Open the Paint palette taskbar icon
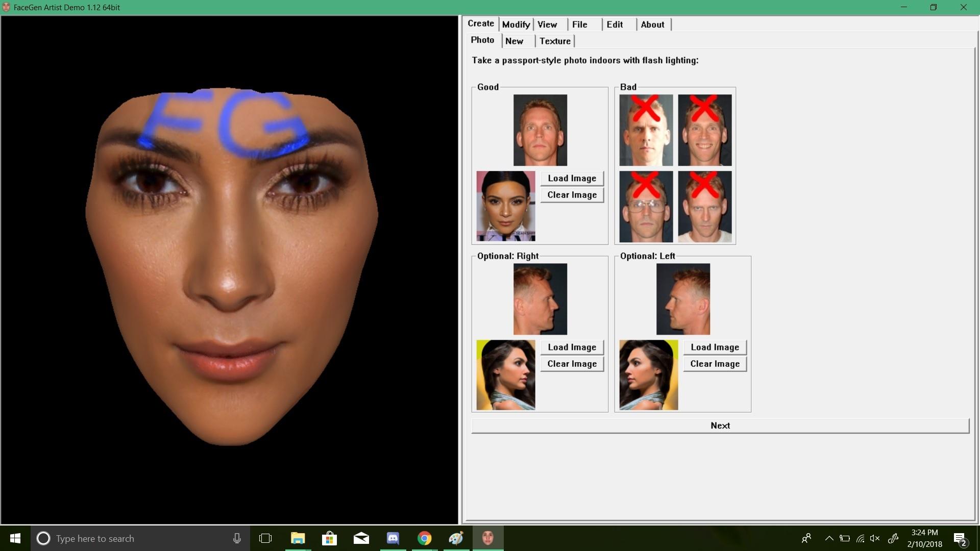Viewport: 980px width, 551px height. point(456,538)
